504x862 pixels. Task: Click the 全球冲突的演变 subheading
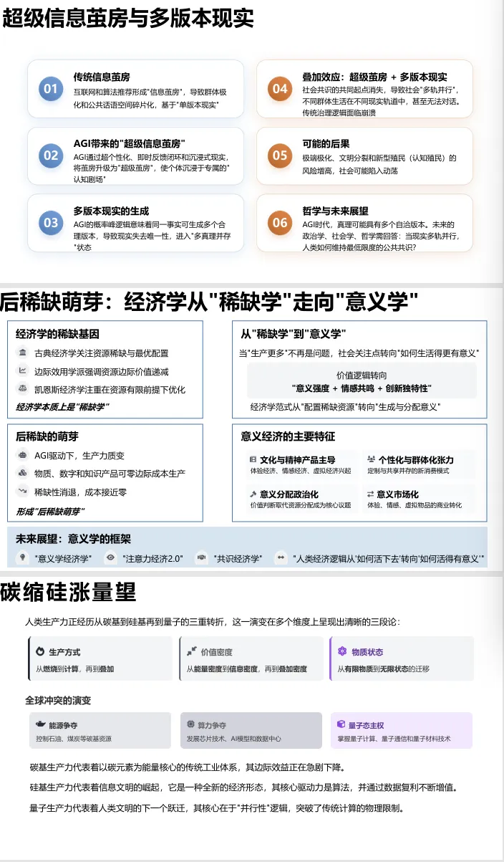pos(58,699)
